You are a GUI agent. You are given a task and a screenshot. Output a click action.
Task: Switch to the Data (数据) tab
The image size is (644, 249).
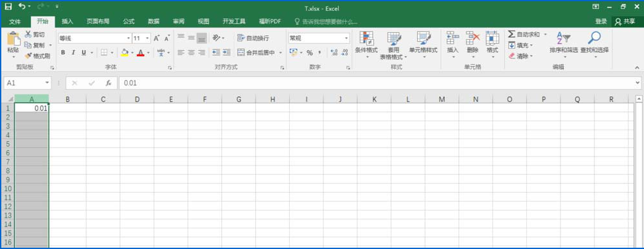pyautogui.click(x=154, y=22)
